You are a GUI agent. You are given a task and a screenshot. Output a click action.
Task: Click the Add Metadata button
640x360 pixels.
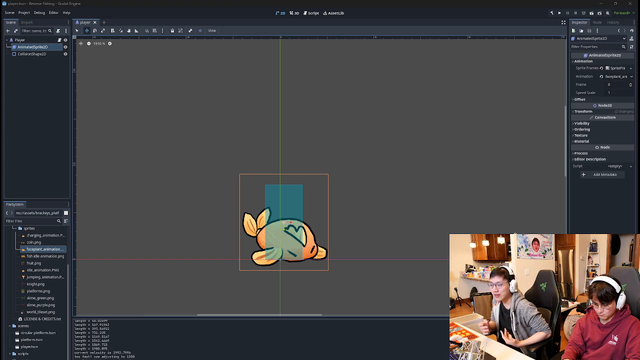click(x=602, y=175)
